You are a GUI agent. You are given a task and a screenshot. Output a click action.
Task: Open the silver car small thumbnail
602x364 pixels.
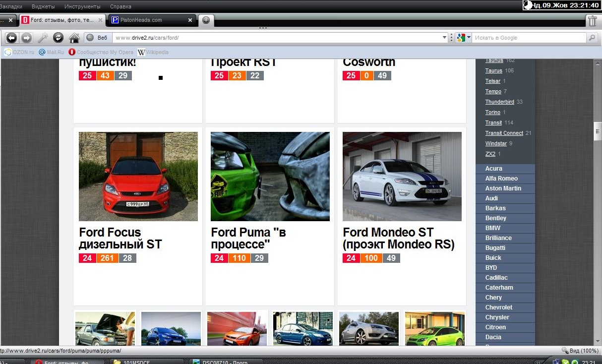pos(369,328)
